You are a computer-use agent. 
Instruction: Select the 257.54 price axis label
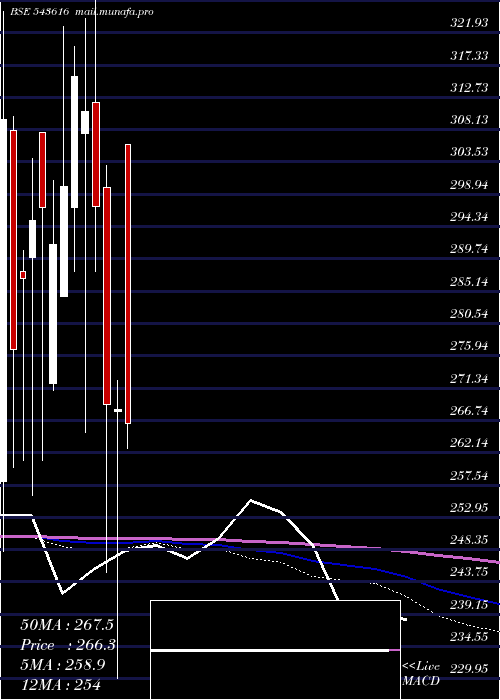tap(469, 475)
